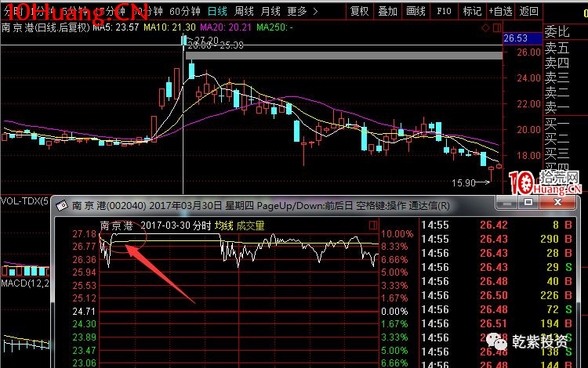Select the trade row with volume 290
This screenshot has width=588, height=368.
496,240
